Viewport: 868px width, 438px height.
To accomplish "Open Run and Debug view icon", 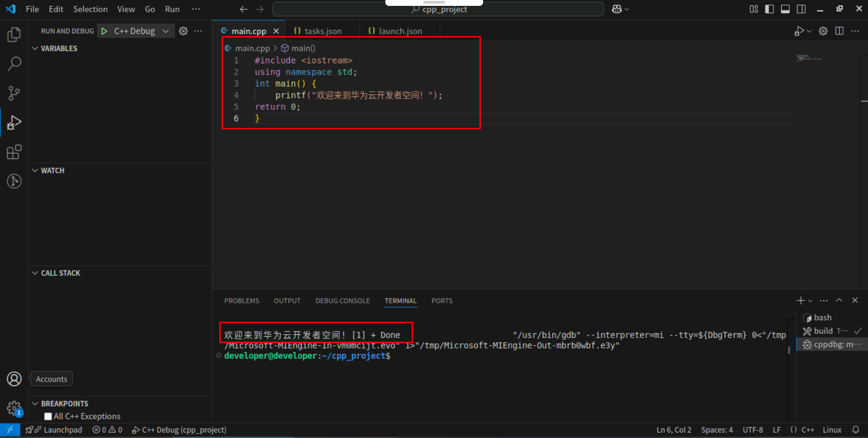I will (14, 122).
